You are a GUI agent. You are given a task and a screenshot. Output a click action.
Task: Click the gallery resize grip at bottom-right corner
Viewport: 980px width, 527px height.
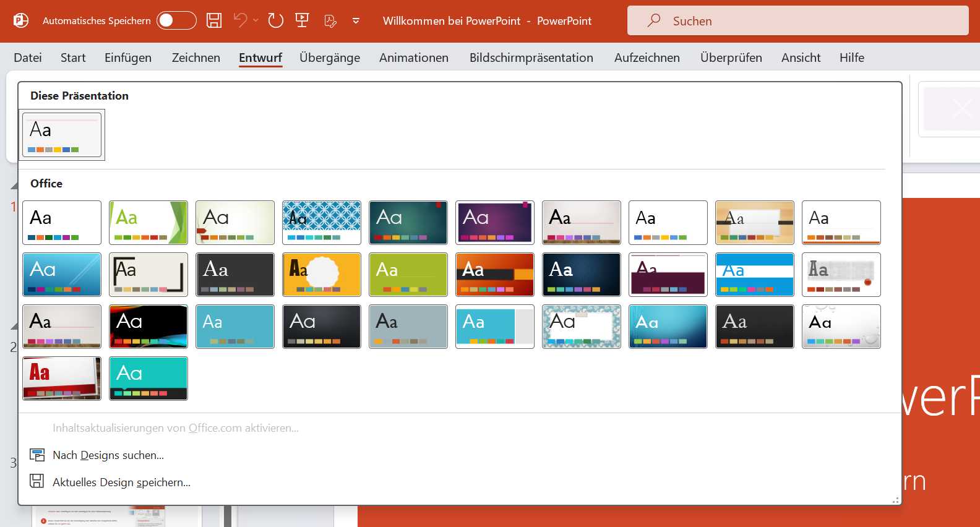(x=895, y=500)
